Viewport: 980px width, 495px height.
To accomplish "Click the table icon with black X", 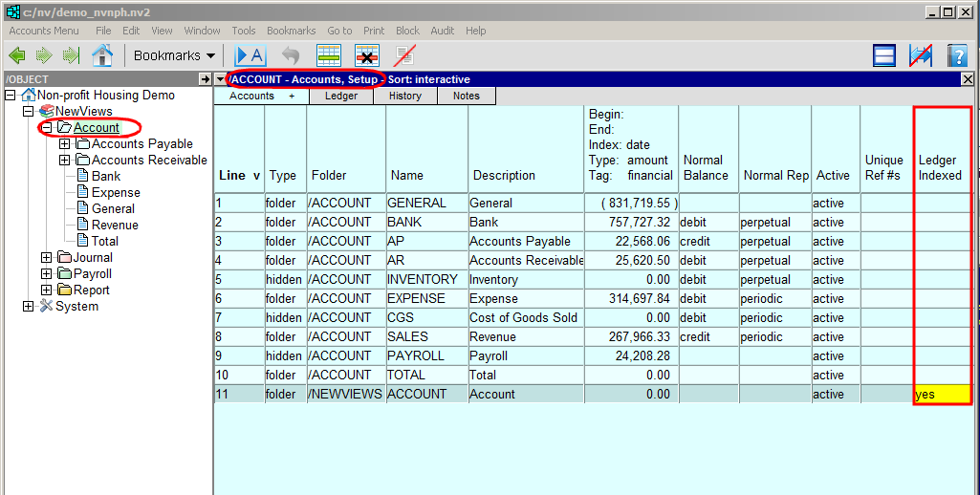I will 367,55.
